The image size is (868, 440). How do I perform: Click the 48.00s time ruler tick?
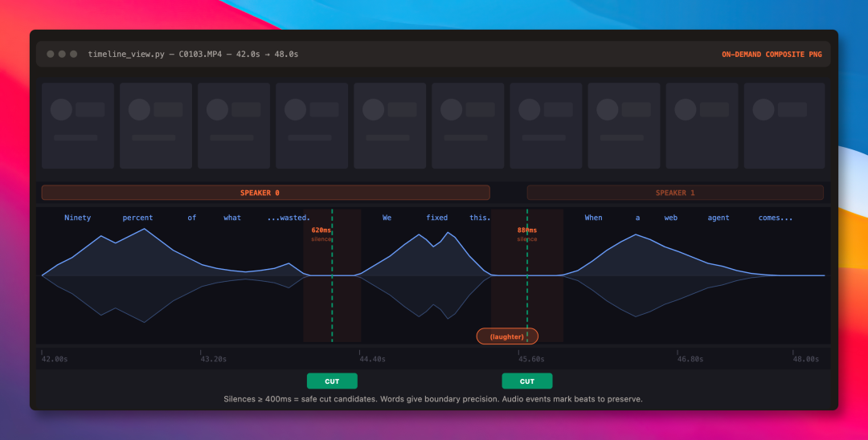click(x=806, y=359)
